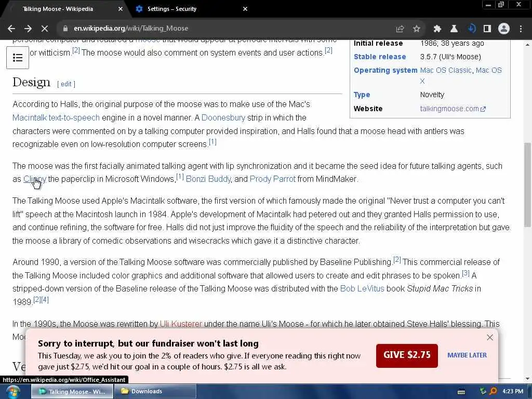Visit the talkingmoose.com website
The image size is (532, 399).
click(x=453, y=109)
